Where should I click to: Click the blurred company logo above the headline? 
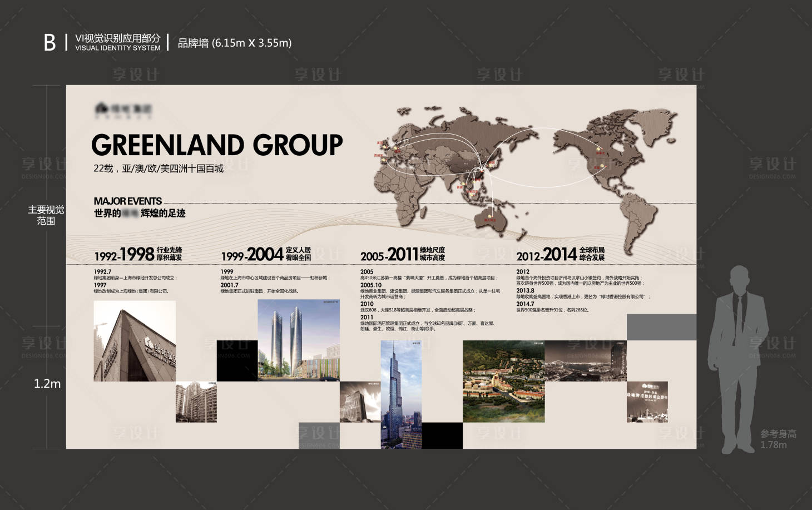coord(123,110)
